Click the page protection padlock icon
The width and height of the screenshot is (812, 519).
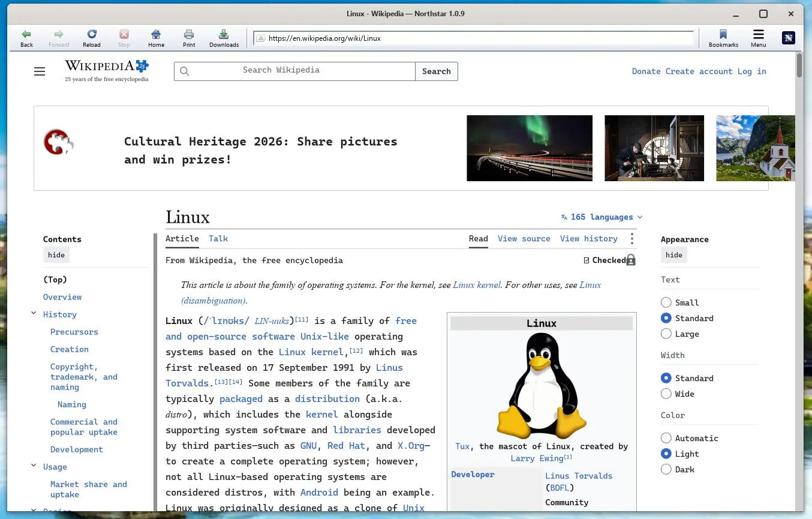(x=630, y=260)
